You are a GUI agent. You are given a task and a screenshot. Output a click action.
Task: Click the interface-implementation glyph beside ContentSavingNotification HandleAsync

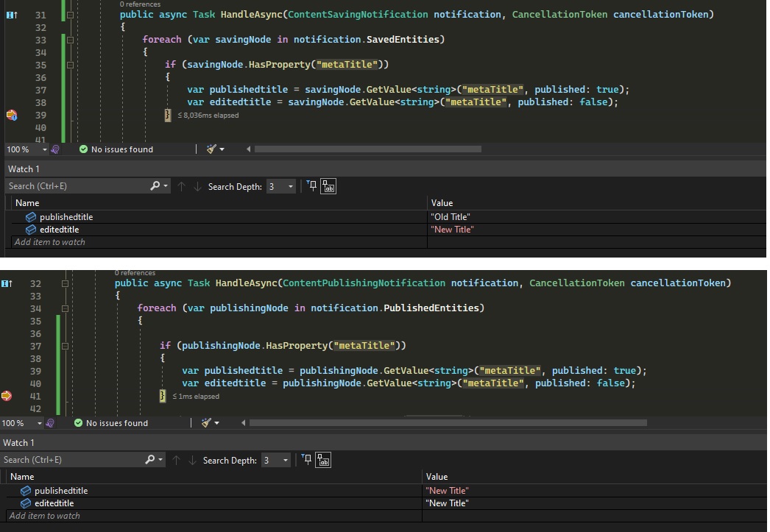(12, 15)
